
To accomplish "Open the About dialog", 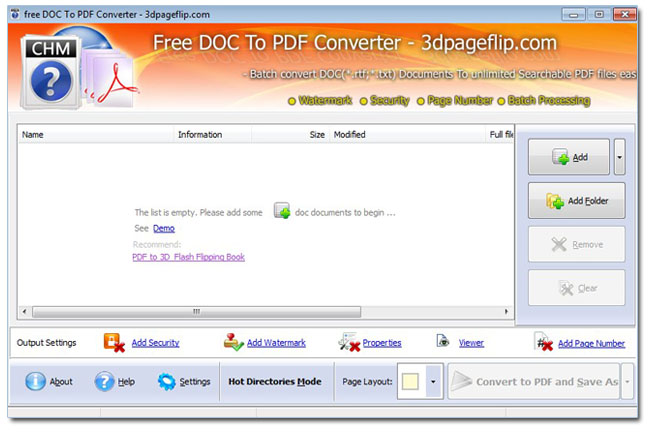I will point(49,382).
